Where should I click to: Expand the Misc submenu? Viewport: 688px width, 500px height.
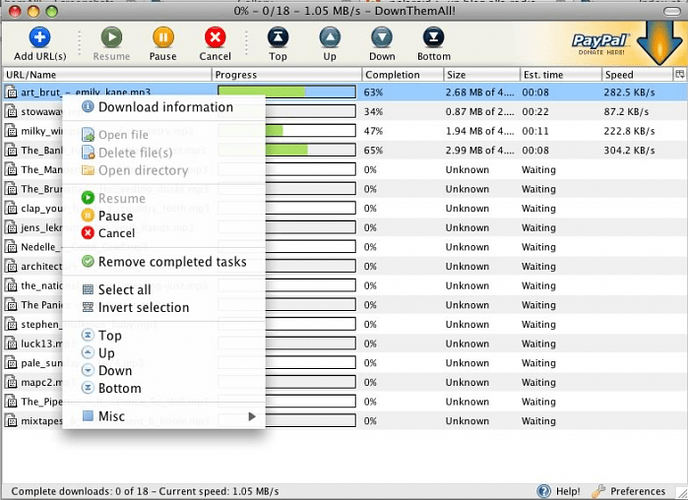click(164, 416)
